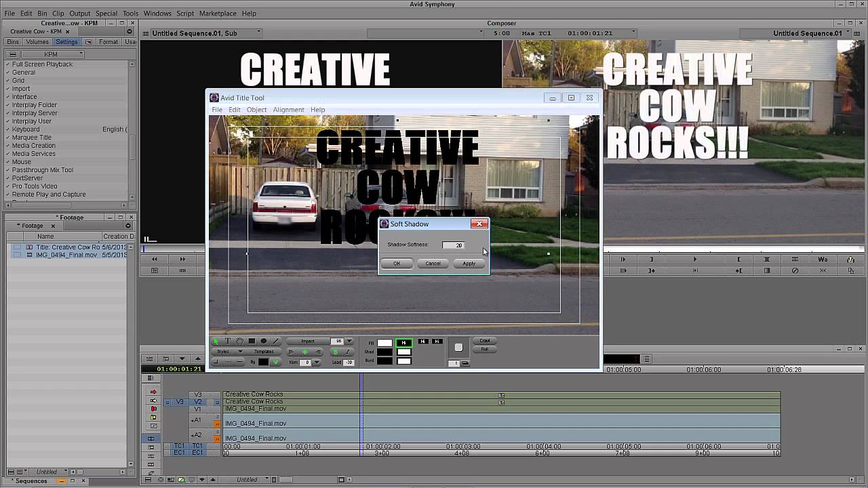The height and width of the screenshot is (488, 868).
Task: Open the font size dropdown arrow
Action: click(x=350, y=341)
